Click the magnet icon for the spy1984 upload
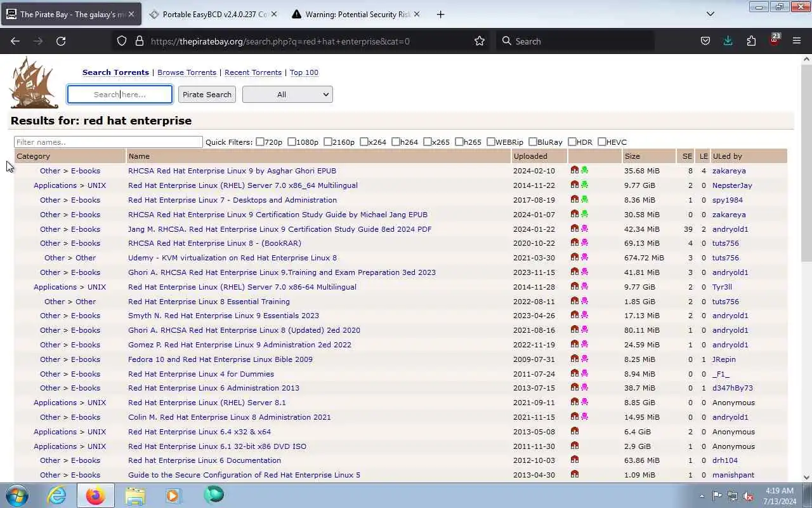 coord(575,199)
